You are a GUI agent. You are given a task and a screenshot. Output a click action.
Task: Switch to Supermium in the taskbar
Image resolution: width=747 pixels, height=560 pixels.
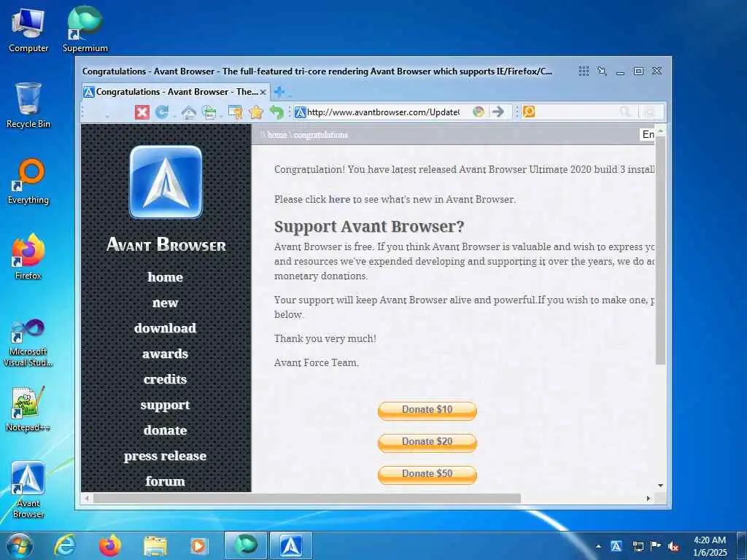pos(245,545)
